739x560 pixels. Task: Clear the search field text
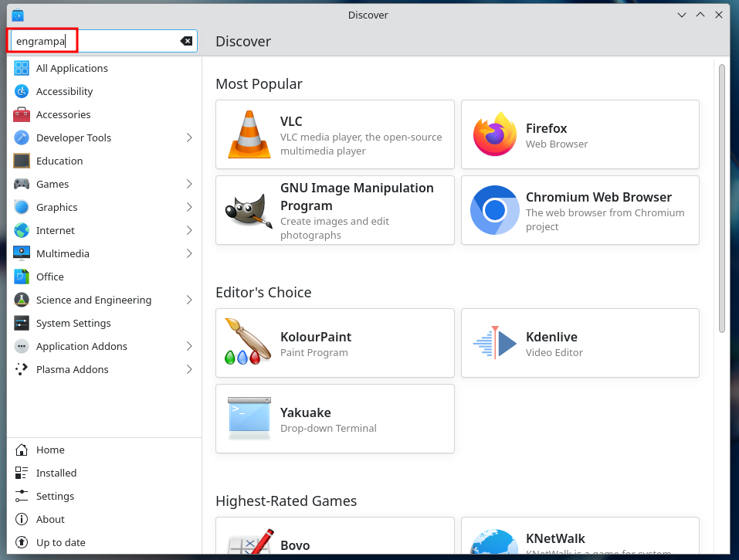tap(186, 41)
